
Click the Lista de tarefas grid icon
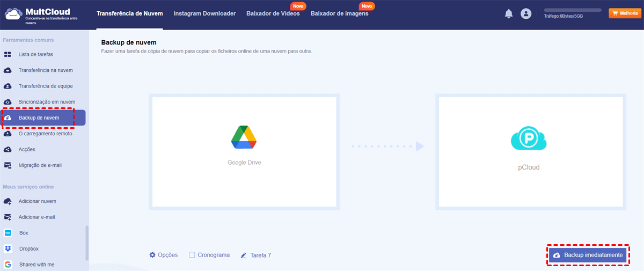tap(8, 54)
